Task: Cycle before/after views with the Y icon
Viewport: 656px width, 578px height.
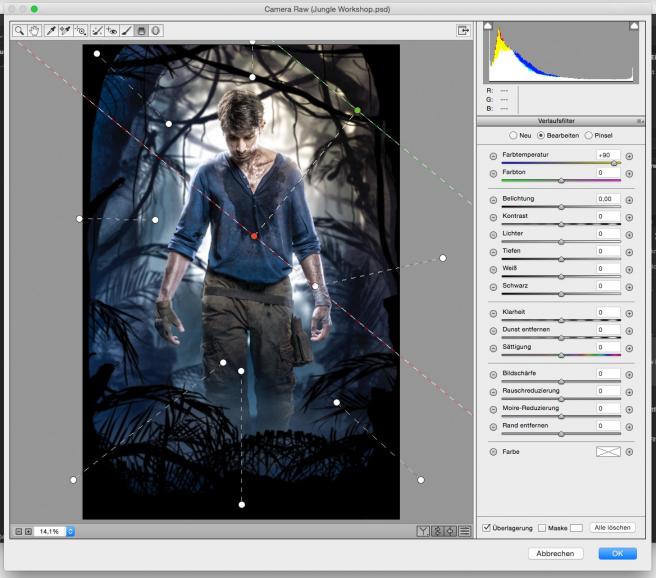Action: (x=423, y=531)
